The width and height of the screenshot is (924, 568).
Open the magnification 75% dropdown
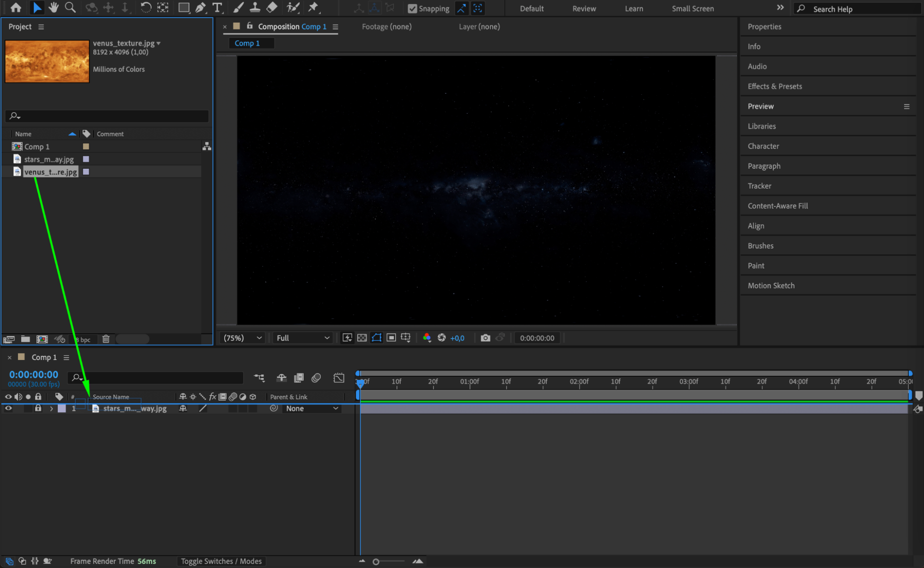pos(242,338)
